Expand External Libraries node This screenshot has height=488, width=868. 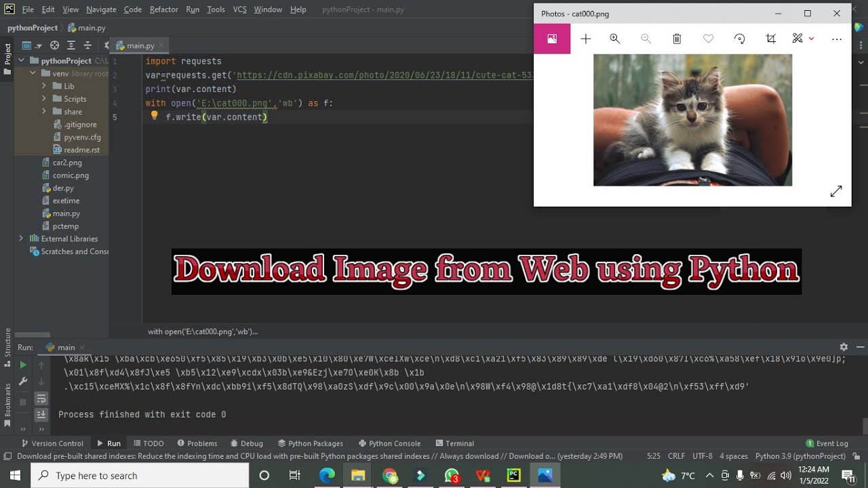(21, 239)
